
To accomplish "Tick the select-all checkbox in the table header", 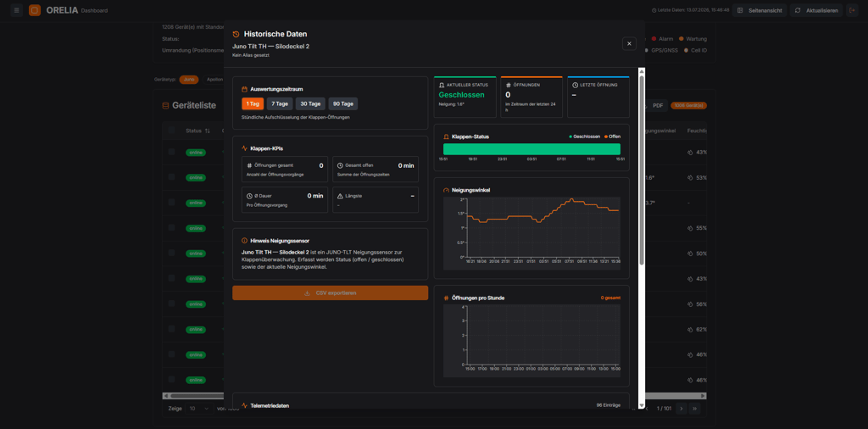I will click(x=171, y=131).
